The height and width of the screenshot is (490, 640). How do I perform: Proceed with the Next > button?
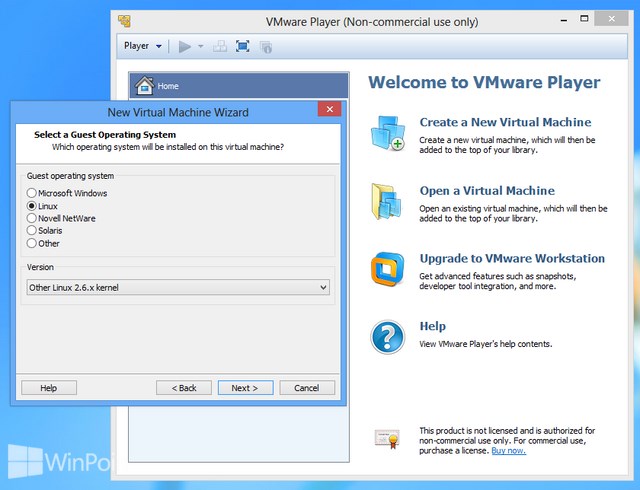[245, 388]
